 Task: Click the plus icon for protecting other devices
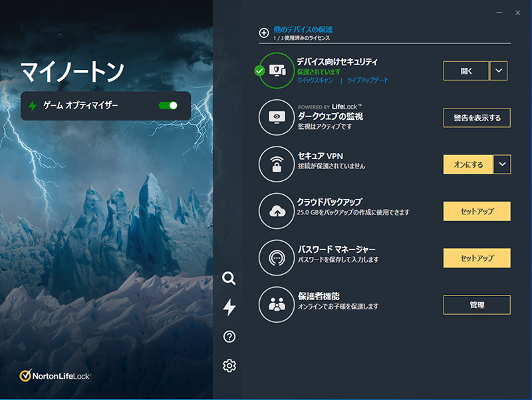(x=263, y=33)
